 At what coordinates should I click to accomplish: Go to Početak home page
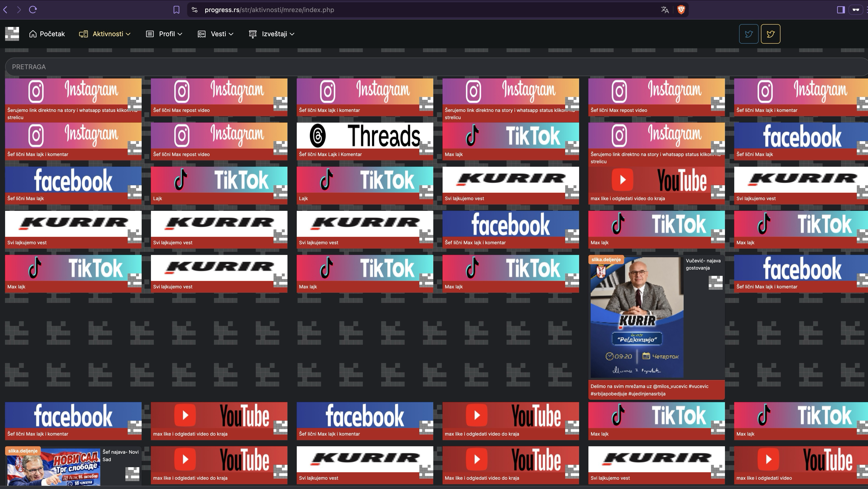pos(47,34)
